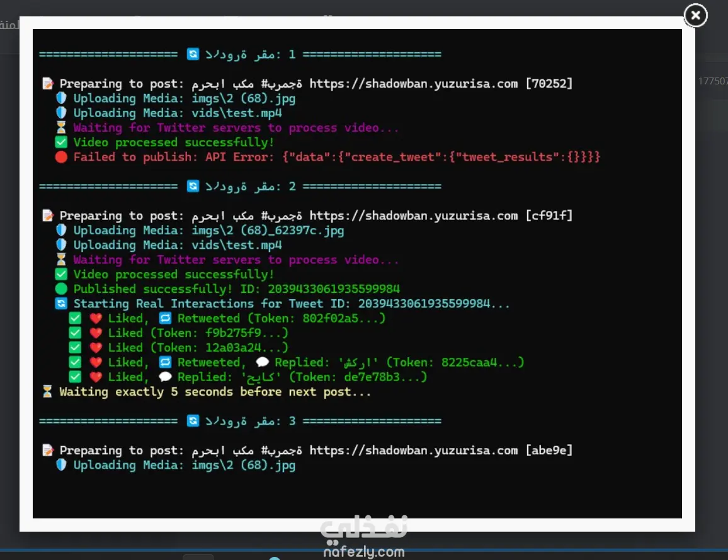The height and width of the screenshot is (560, 728).
Task: Click the memo icon beside the [cf91f] post line
Action: [47, 215]
